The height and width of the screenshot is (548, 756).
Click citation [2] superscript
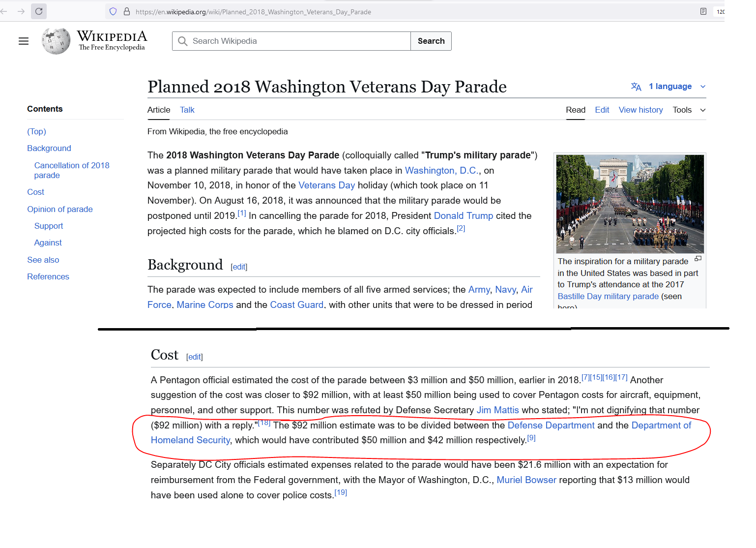click(x=461, y=228)
